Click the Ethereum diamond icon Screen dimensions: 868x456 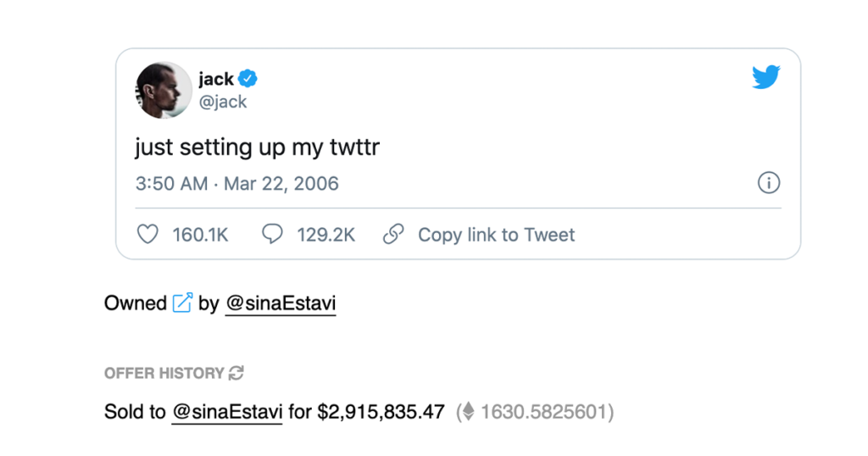[468, 413]
